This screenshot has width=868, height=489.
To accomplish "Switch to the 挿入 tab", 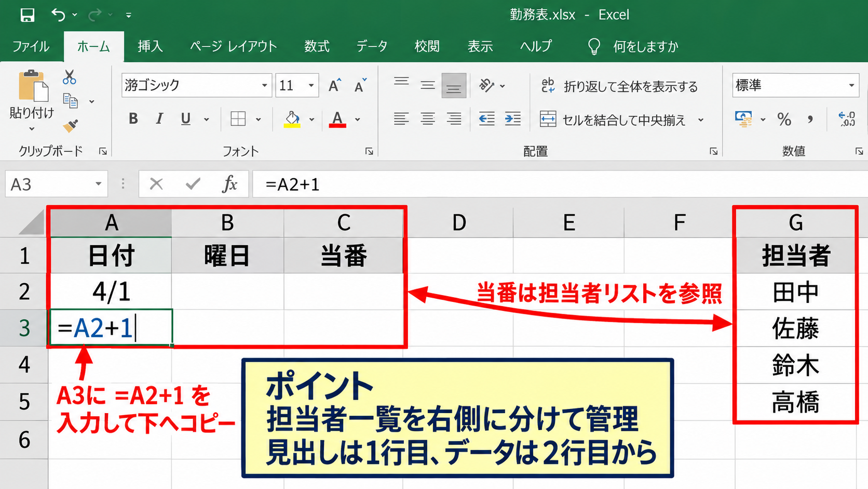I will 151,46.
